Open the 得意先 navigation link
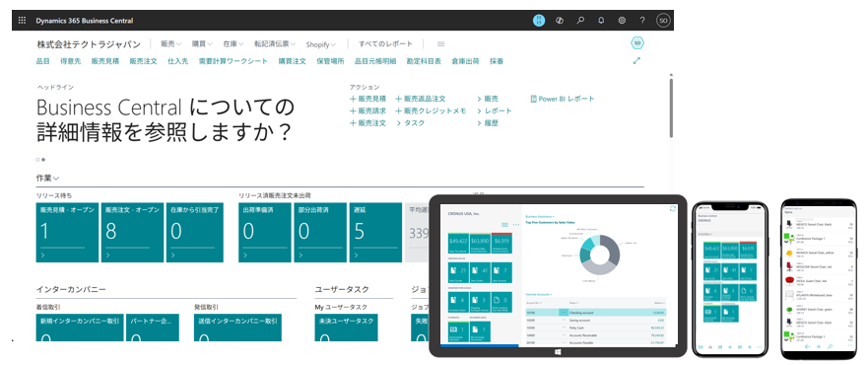 tap(70, 61)
